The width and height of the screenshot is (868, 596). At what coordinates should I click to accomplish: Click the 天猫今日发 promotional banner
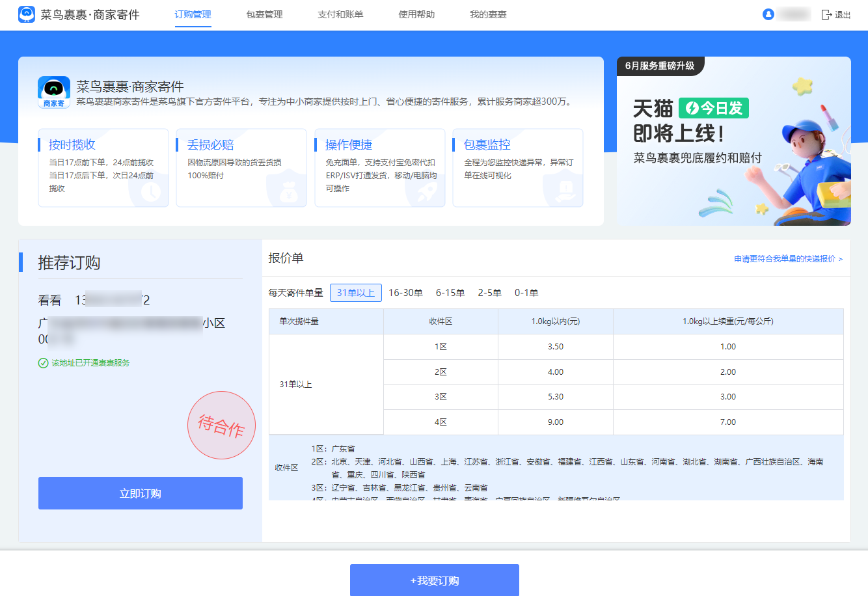pyautogui.click(x=734, y=141)
